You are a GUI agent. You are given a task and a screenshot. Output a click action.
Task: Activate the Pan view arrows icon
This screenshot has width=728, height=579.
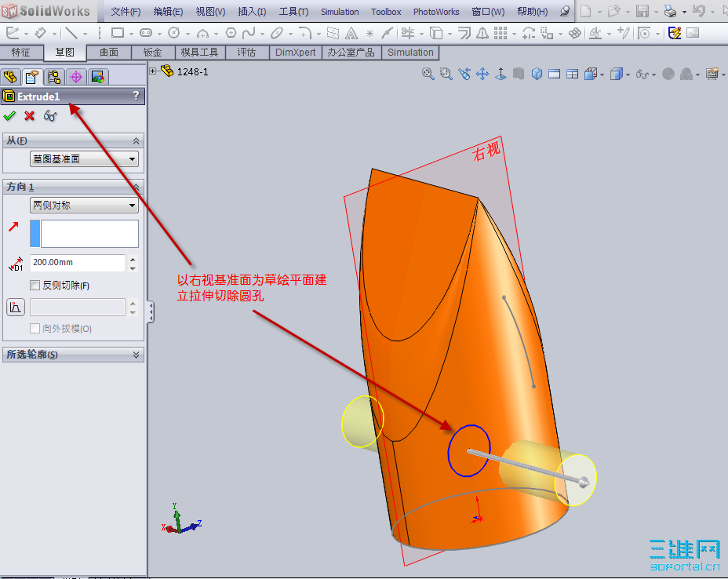482,74
